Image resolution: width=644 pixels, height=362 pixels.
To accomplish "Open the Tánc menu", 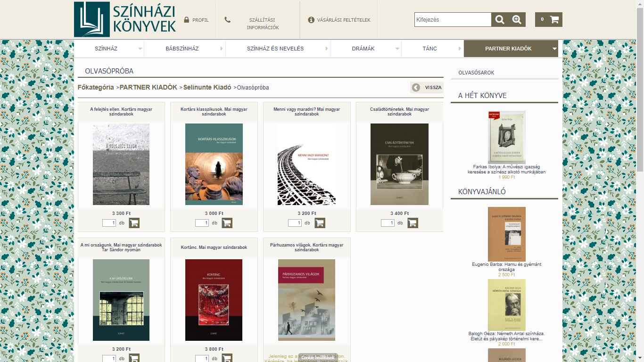I will click(429, 49).
